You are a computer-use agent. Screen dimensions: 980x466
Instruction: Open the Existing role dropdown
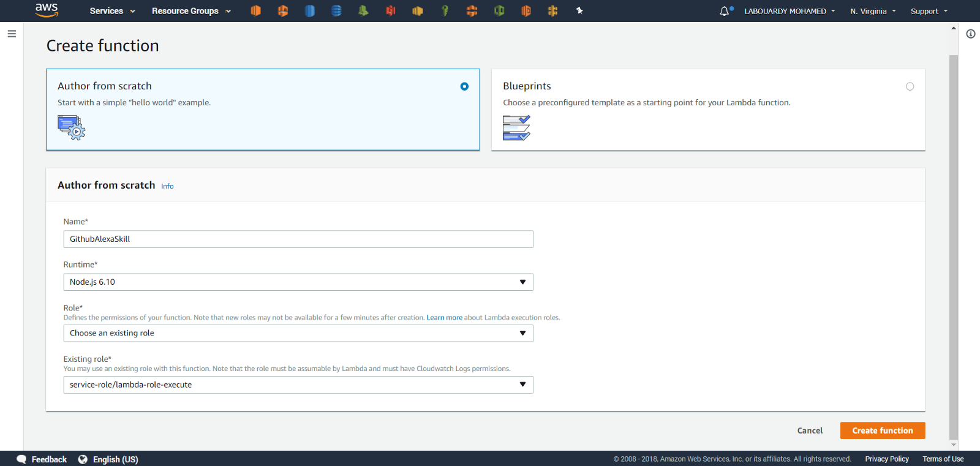pyautogui.click(x=298, y=385)
